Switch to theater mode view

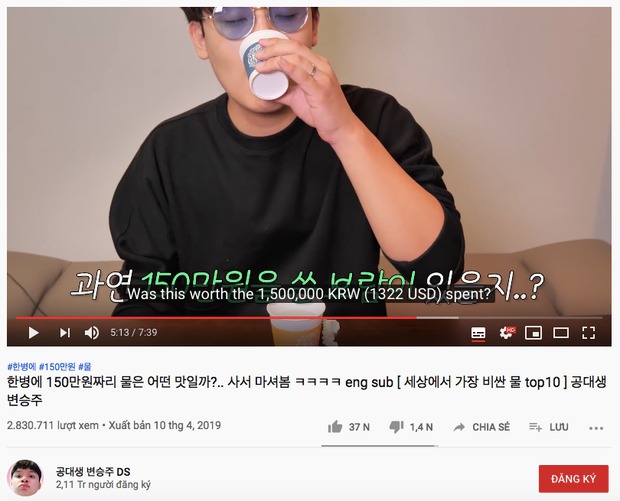pyautogui.click(x=561, y=333)
